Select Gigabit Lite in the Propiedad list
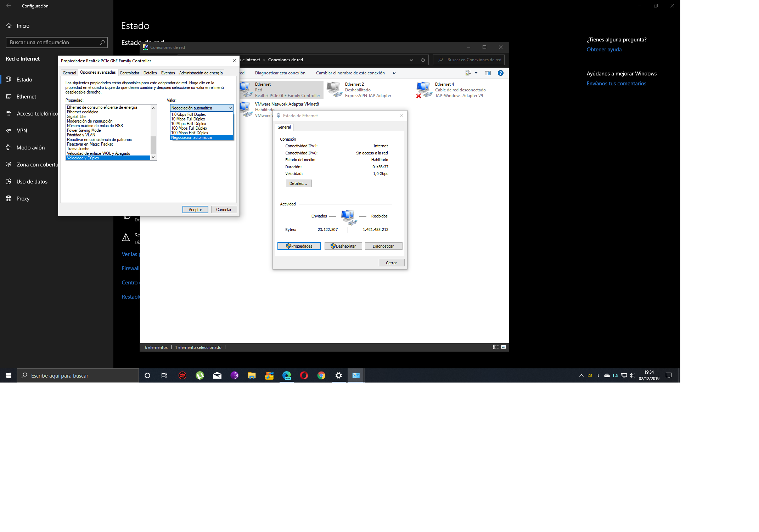This screenshot has height=532, width=759. 108,117
